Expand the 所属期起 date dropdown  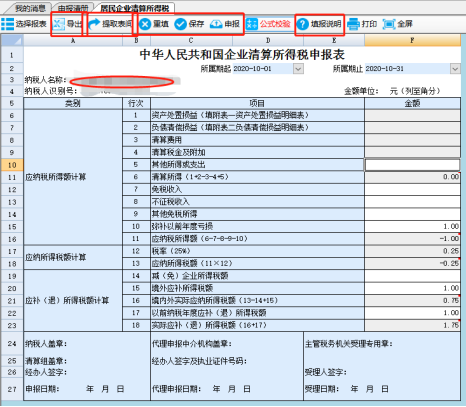(298, 69)
